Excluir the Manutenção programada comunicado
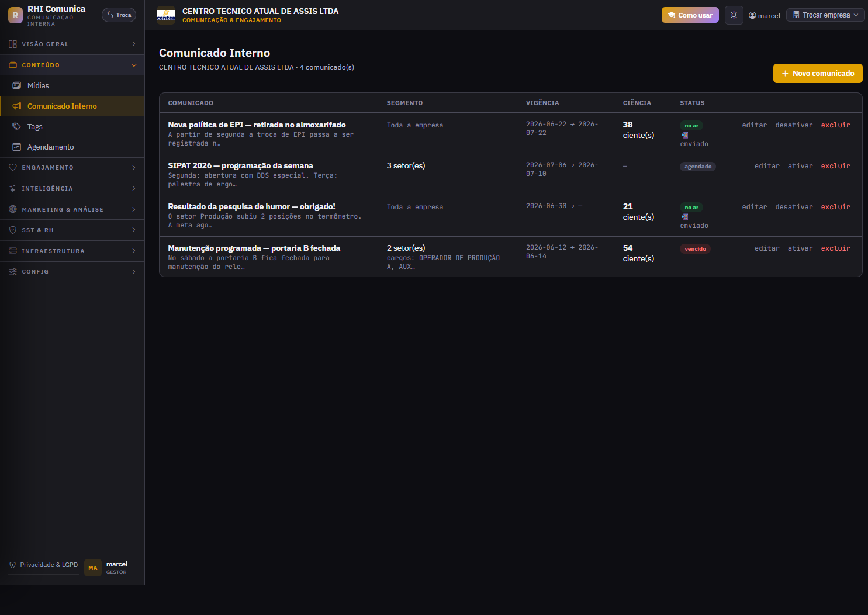 click(835, 248)
